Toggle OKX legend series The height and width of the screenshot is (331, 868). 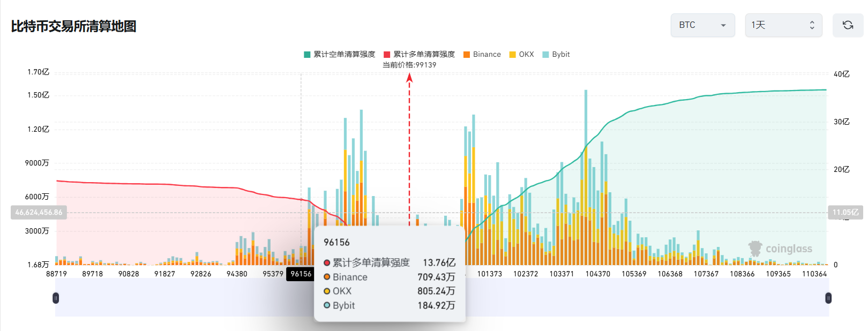point(521,54)
